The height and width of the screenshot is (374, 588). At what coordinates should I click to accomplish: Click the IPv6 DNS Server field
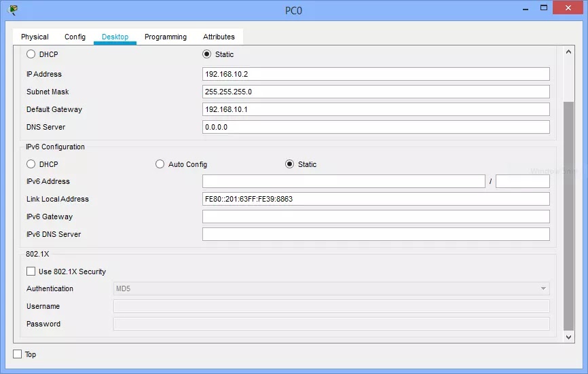point(375,234)
